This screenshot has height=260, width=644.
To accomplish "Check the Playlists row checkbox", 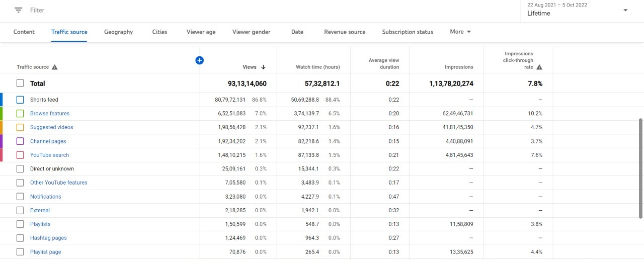I will [20, 224].
